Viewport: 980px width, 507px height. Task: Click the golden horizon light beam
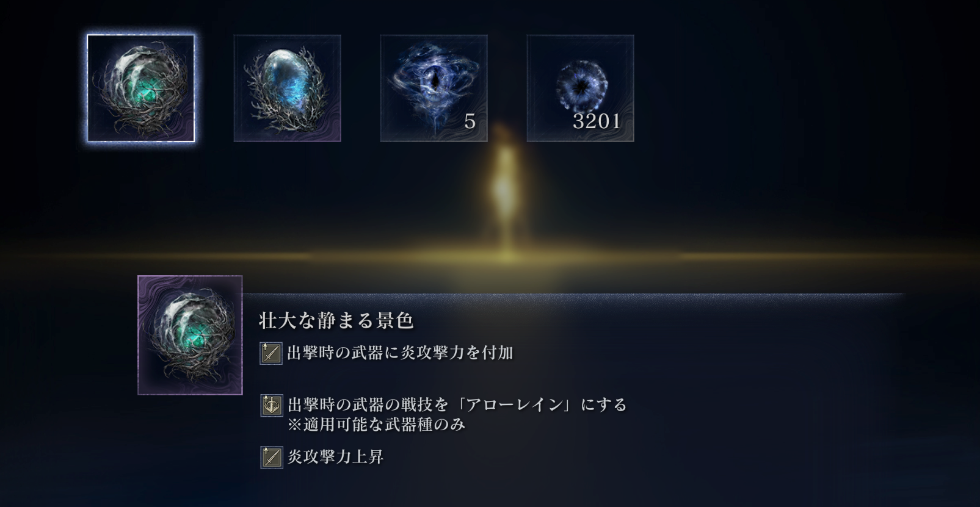488,254
